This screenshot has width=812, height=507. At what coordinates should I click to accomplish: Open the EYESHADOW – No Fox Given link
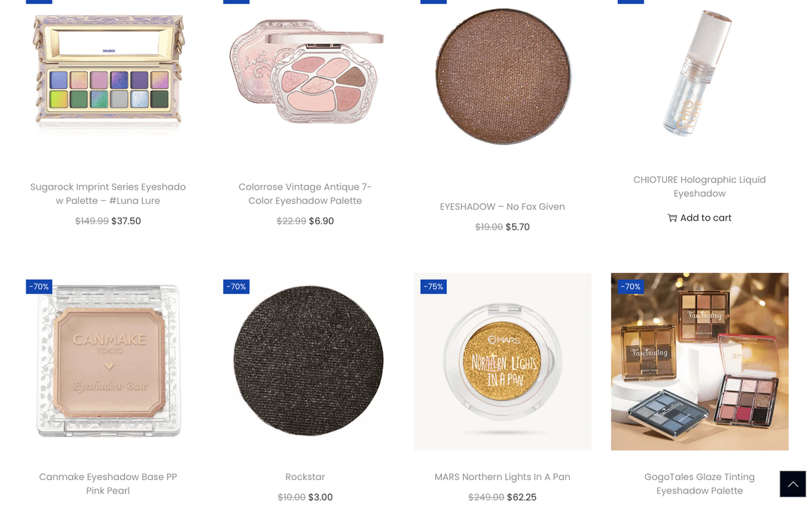502,207
